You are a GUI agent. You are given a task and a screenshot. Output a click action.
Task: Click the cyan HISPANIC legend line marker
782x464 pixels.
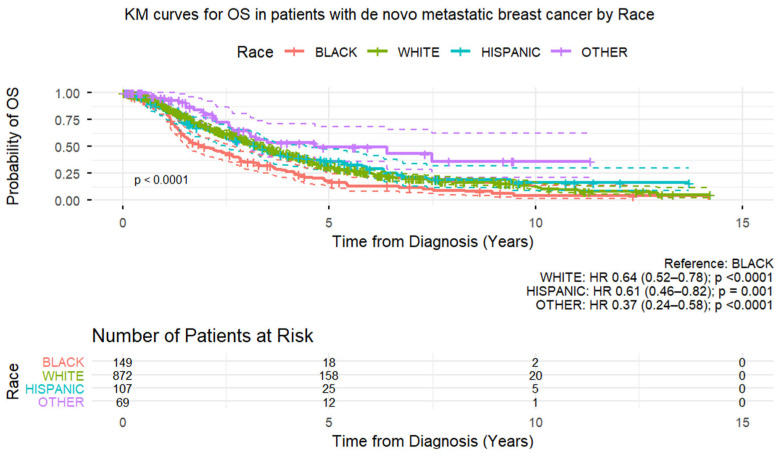click(460, 52)
